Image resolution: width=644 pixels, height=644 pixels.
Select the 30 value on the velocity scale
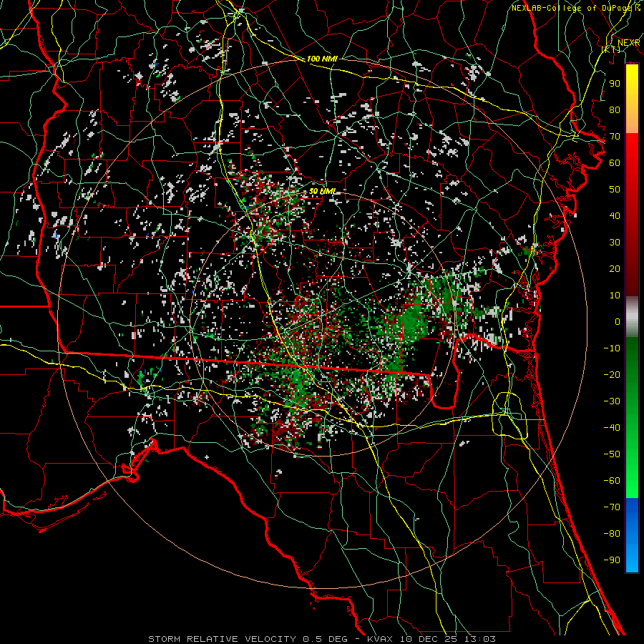pyautogui.click(x=615, y=243)
